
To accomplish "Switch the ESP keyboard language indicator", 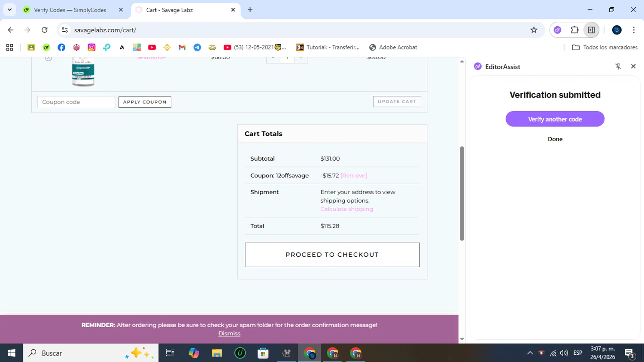I will (578, 353).
